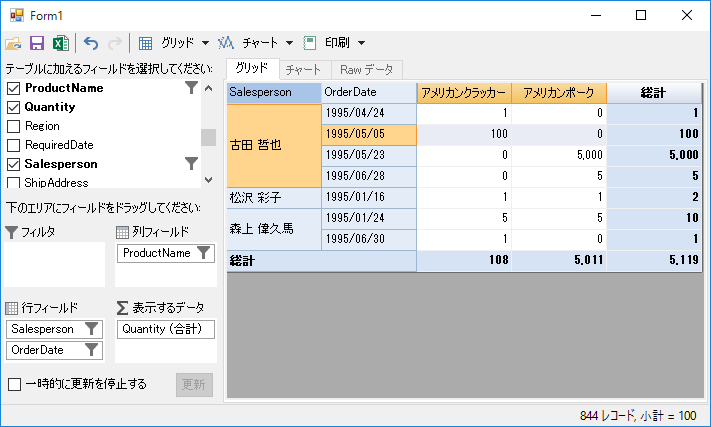Open the グリッド dropdown in toolbar
The height and width of the screenshot is (427, 711).
[205, 43]
